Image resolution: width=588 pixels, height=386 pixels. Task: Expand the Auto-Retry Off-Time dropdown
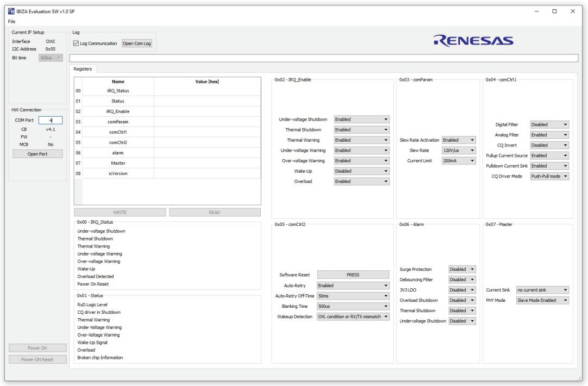click(x=353, y=296)
